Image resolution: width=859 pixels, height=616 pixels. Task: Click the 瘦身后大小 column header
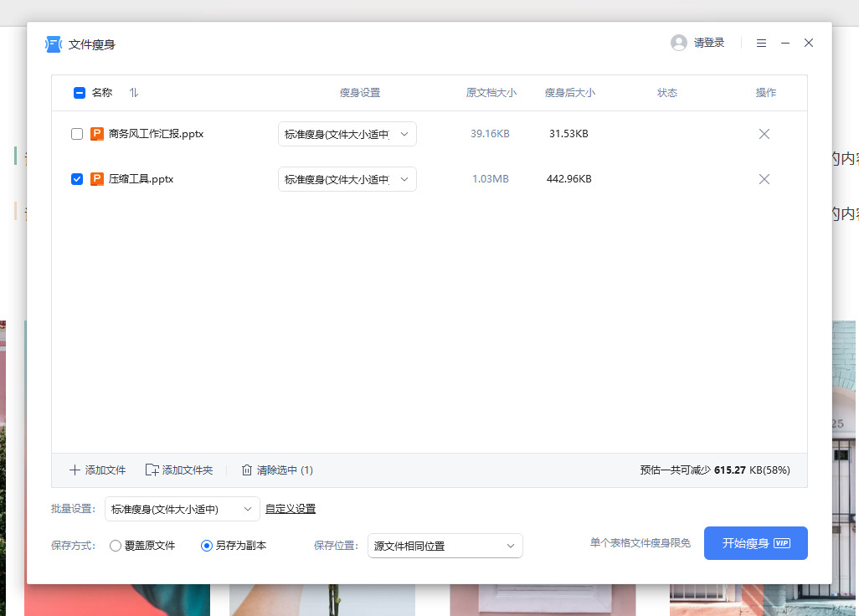[570, 93]
